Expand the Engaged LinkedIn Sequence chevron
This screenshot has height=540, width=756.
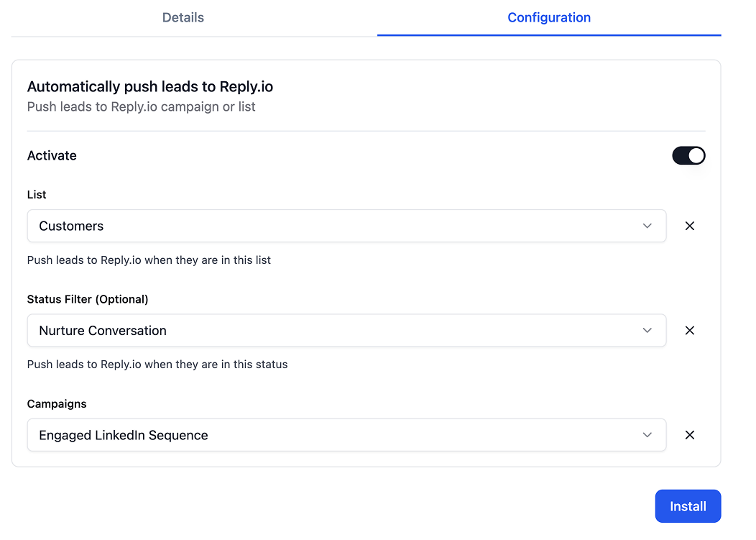click(x=647, y=435)
